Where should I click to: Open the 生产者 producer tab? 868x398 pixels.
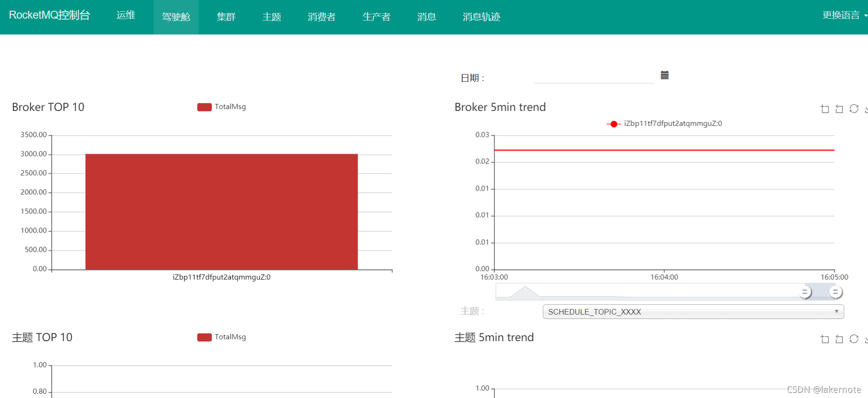[x=376, y=17]
